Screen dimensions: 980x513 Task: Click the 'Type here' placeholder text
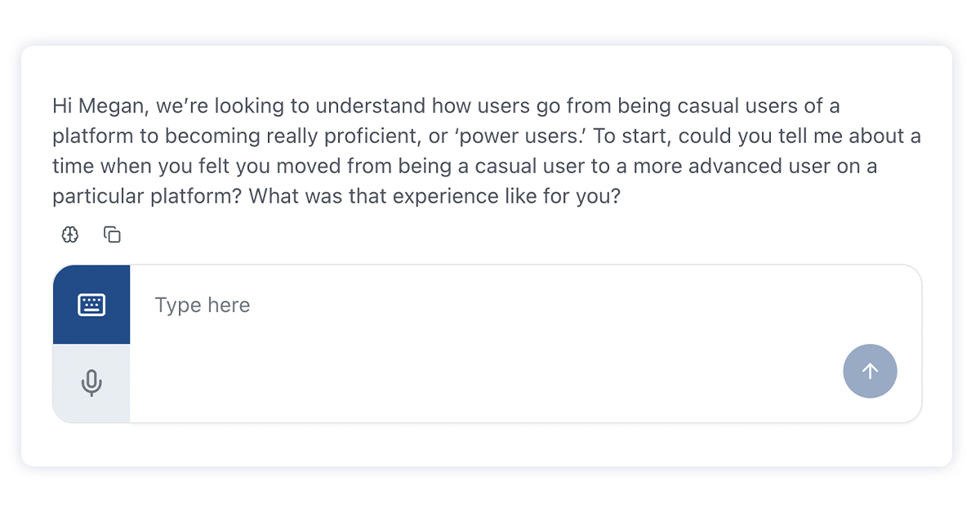202,305
